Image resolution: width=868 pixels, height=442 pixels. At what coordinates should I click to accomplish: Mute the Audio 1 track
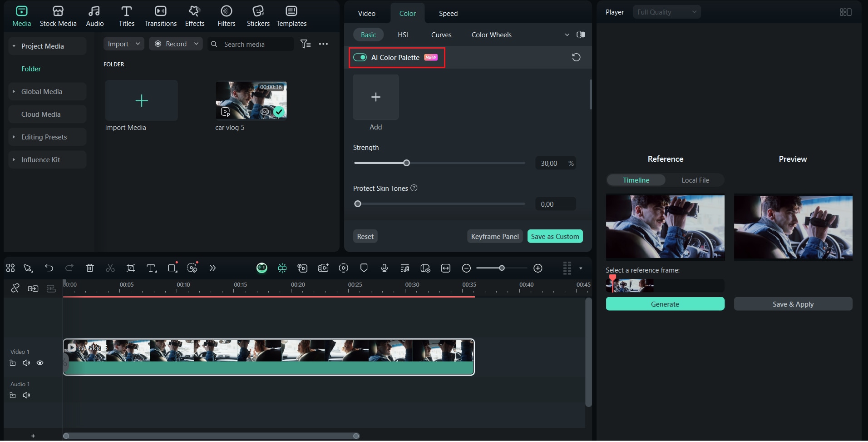click(26, 395)
